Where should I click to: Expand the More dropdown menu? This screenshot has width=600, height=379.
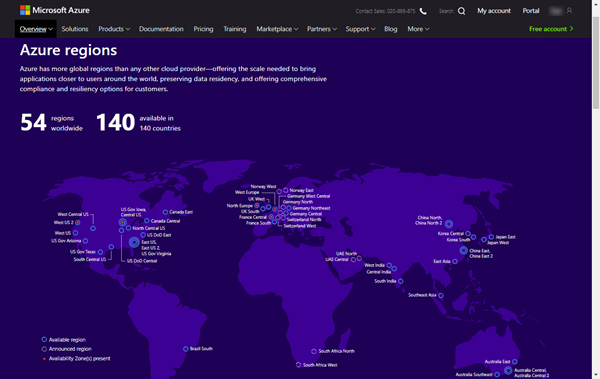(x=418, y=29)
